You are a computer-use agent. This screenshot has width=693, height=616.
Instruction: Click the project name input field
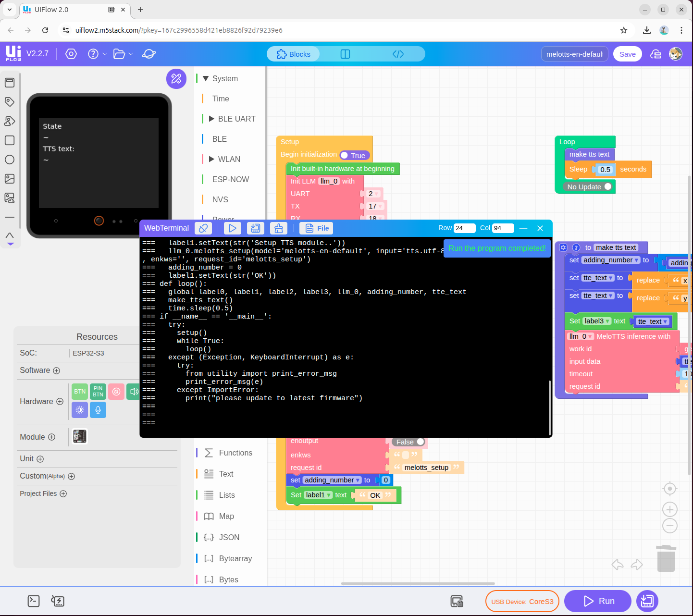pyautogui.click(x=575, y=54)
